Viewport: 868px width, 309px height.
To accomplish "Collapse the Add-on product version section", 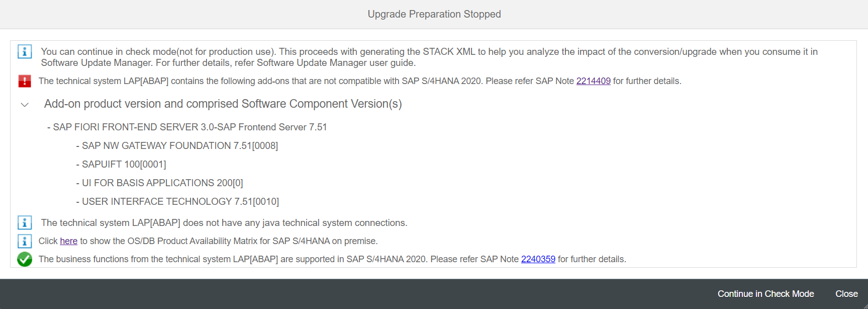I will coord(25,105).
